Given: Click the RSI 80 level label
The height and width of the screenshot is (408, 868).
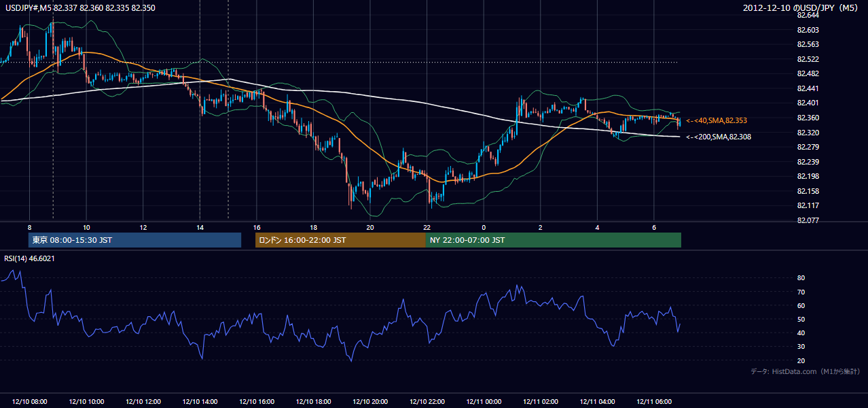Looking at the screenshot, I should point(801,278).
